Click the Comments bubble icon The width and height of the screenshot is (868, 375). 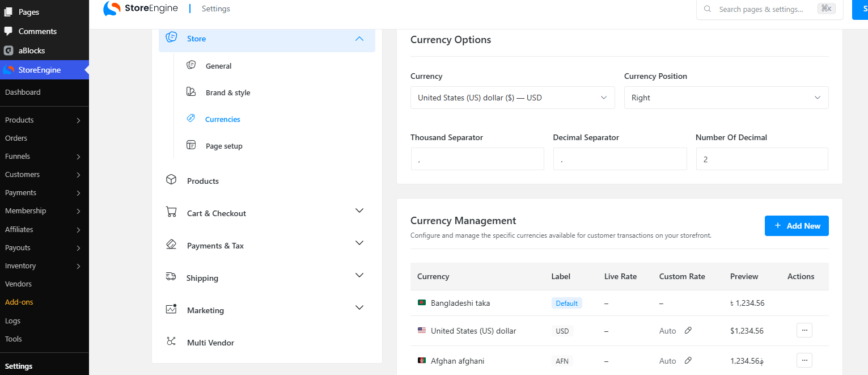8,31
